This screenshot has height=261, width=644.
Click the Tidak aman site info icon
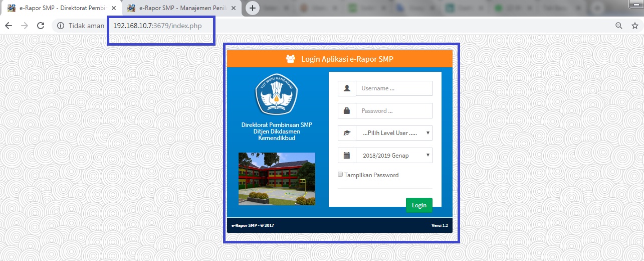click(x=61, y=26)
